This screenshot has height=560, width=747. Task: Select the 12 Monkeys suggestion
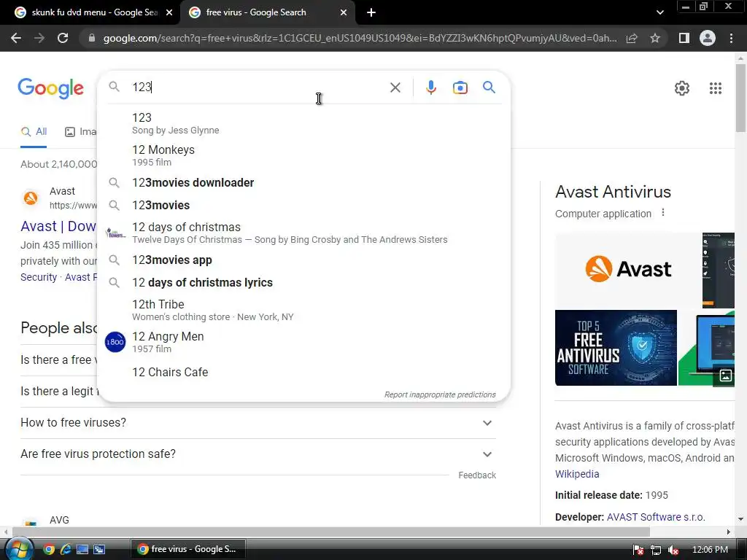(304, 155)
